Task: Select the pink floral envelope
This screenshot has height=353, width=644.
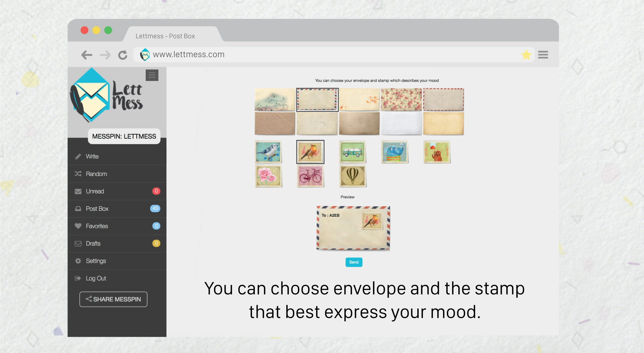Action: 401,99
